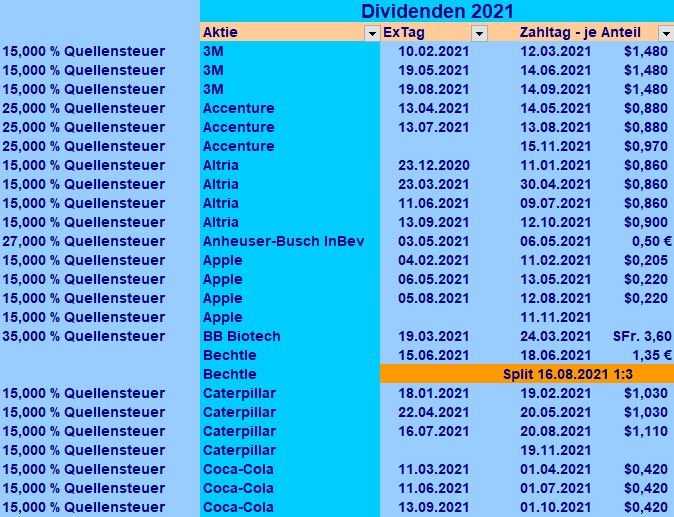Viewport: 674px width, 517px height.
Task: Click the Zahltag cell 18.06.2021
Action: point(555,355)
